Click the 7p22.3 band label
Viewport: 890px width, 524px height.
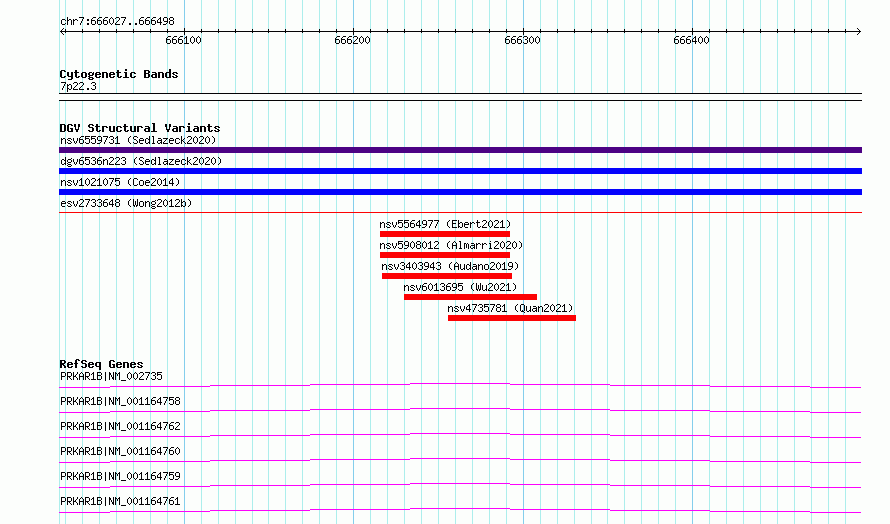click(78, 86)
